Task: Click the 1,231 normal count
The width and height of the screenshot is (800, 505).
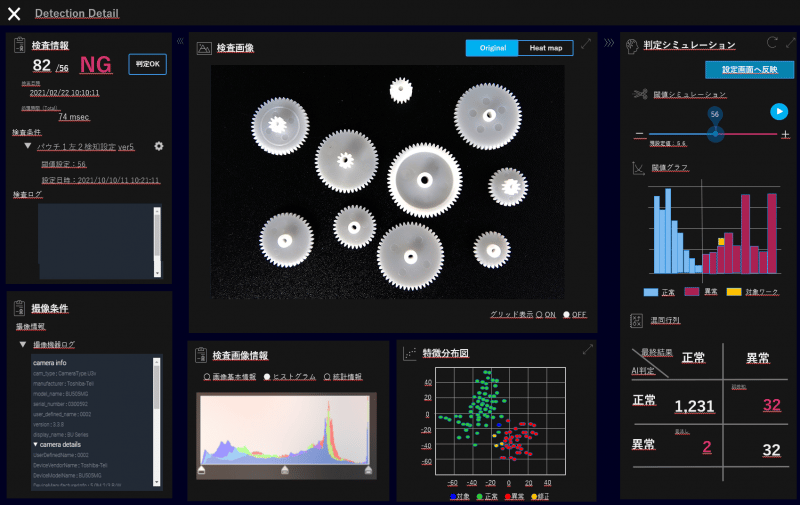Action: 694,406
